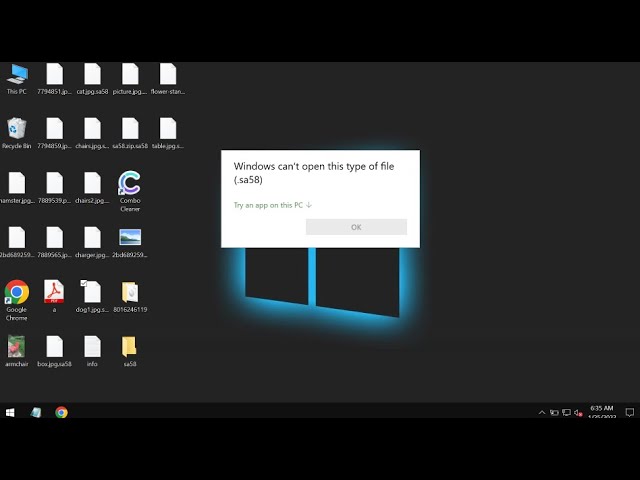This screenshot has height=480, width=640.
Task: Select the This PC desktop icon
Action: pyautogui.click(x=17, y=75)
